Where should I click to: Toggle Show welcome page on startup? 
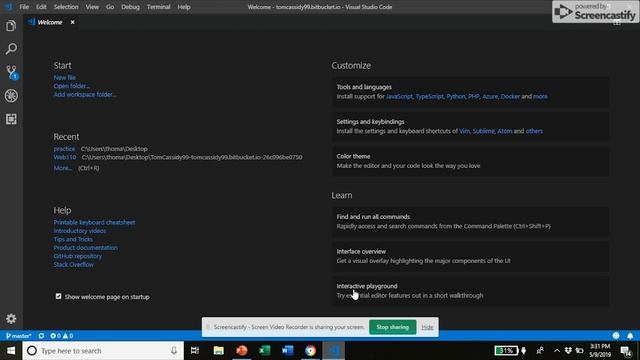tap(58, 296)
